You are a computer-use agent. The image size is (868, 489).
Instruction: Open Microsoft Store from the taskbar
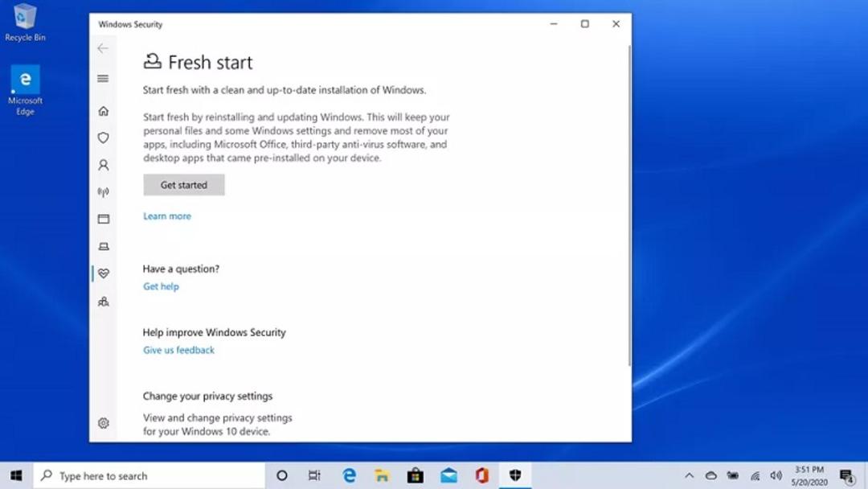pos(416,475)
